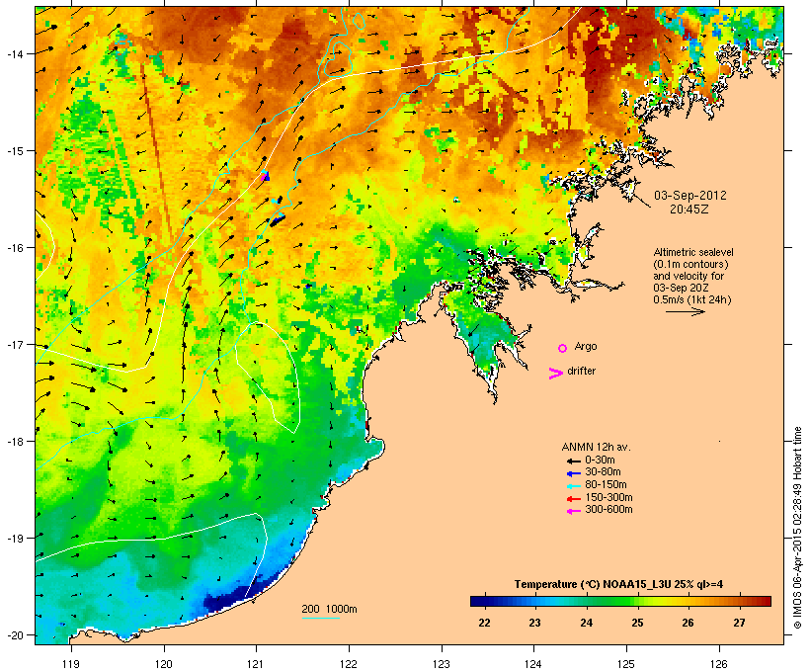Click the Temperature NOAA15_L3U colorbar title
The height and width of the screenshot is (672, 810).
click(x=618, y=585)
